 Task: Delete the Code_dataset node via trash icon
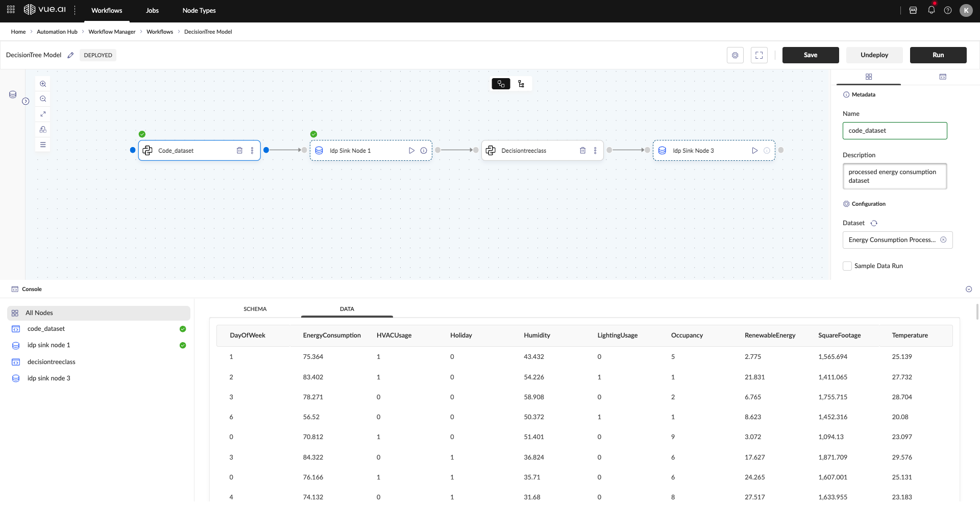click(239, 151)
